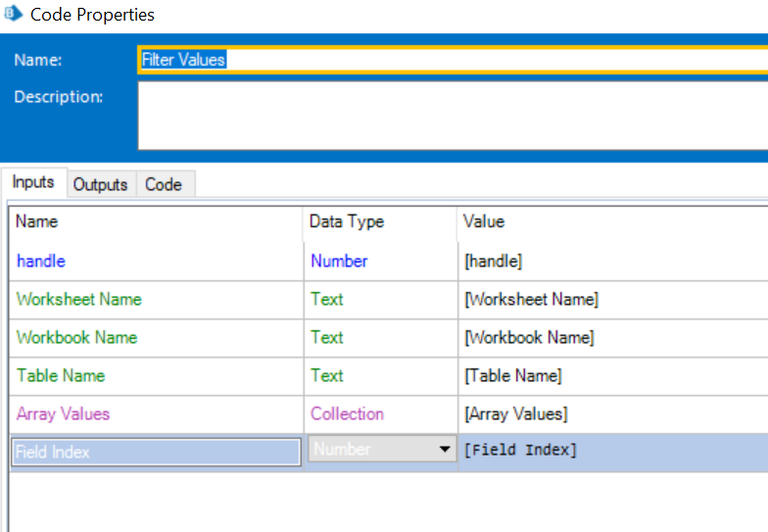Click inside the Description text box
The width and height of the screenshot is (768, 532).
pyautogui.click(x=451, y=115)
